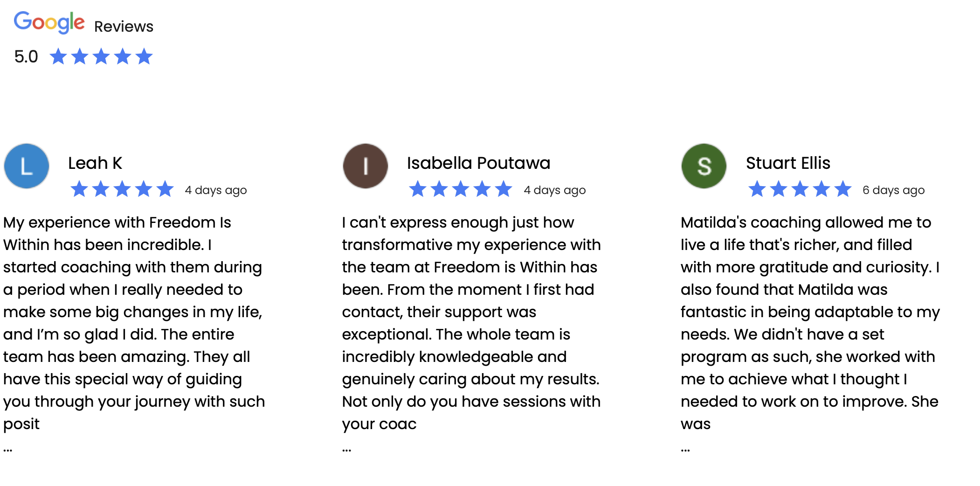Image resolution: width=980 pixels, height=486 pixels.
Task: Click Isabella's "4 days ago" timestamp
Action: click(x=555, y=190)
